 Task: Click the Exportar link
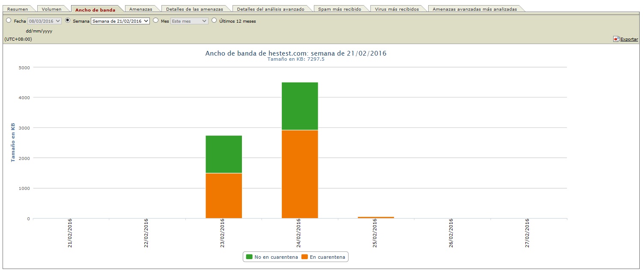click(629, 39)
